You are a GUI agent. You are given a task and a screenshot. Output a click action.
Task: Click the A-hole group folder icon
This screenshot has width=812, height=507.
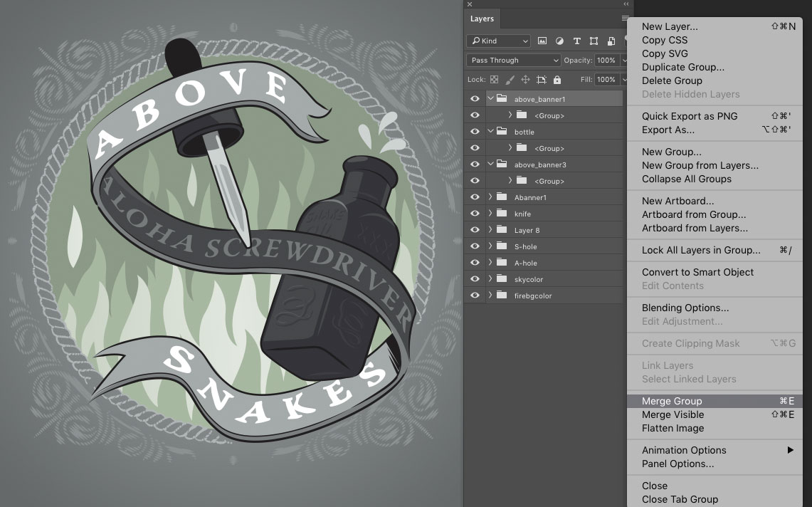[x=502, y=262]
